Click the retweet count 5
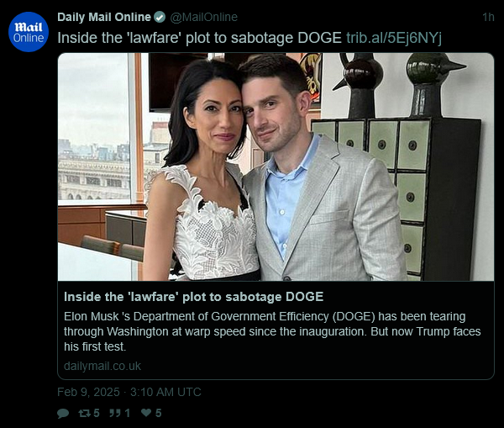504x428 pixels. [x=97, y=413]
